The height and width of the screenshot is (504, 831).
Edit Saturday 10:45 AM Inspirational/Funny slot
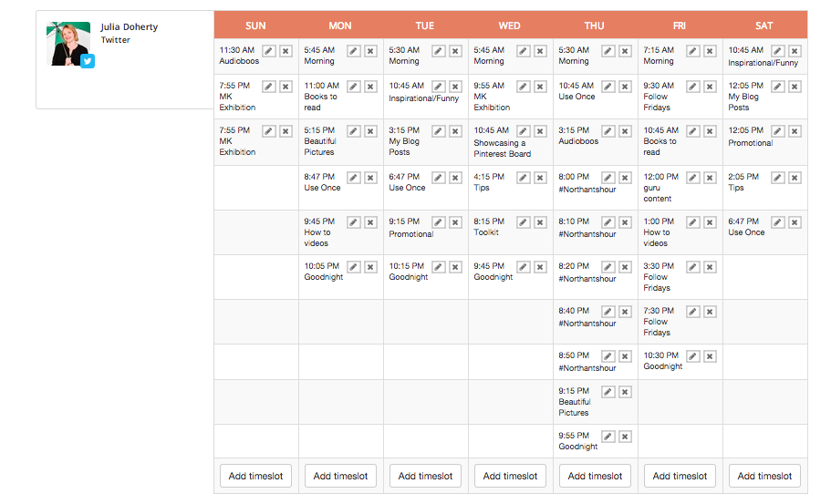777,51
